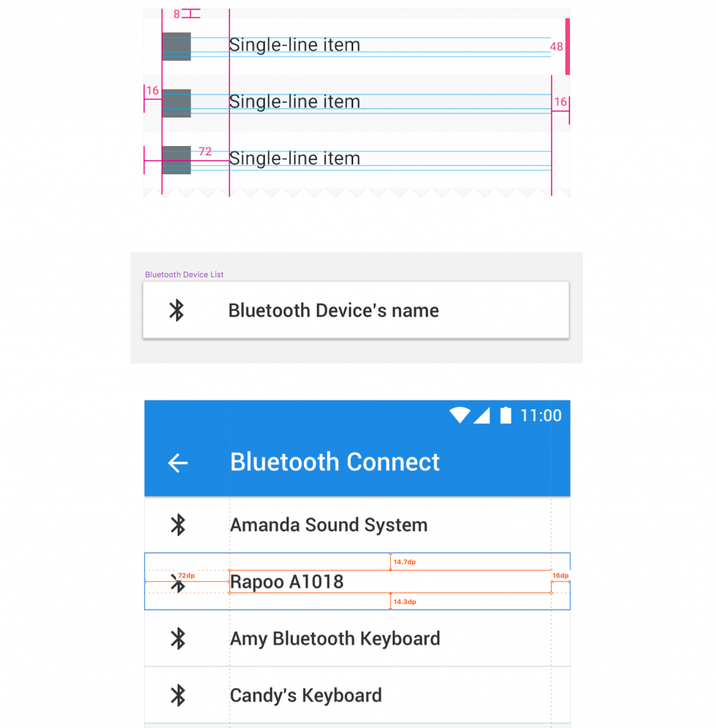The image size is (716, 728).
Task: Click the Bluetooth Connect title
Action: (335, 462)
